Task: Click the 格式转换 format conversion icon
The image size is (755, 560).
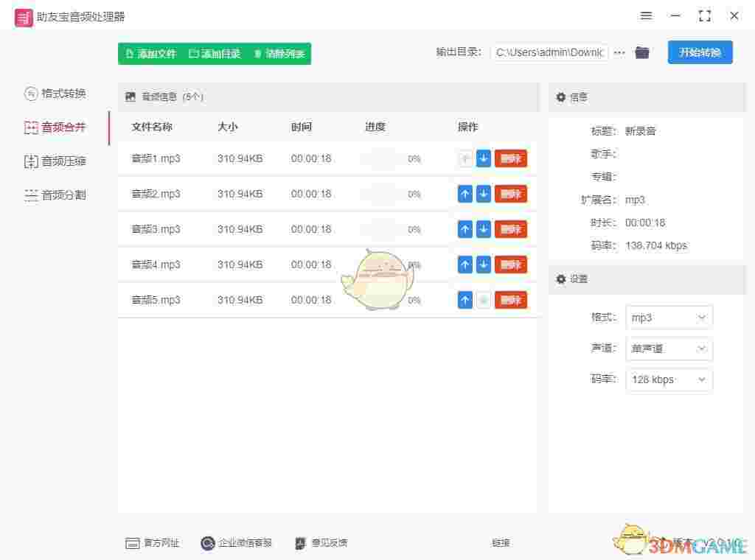Action: [29, 93]
